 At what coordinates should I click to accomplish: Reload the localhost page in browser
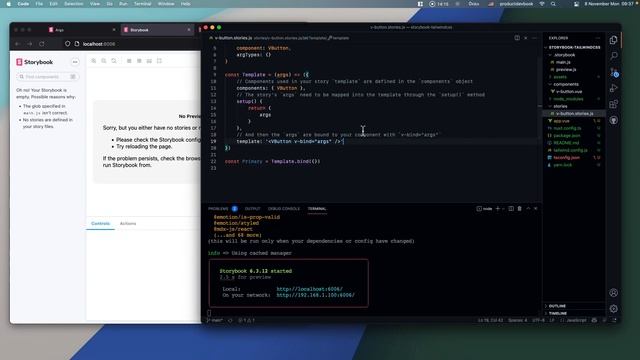click(x=42, y=44)
